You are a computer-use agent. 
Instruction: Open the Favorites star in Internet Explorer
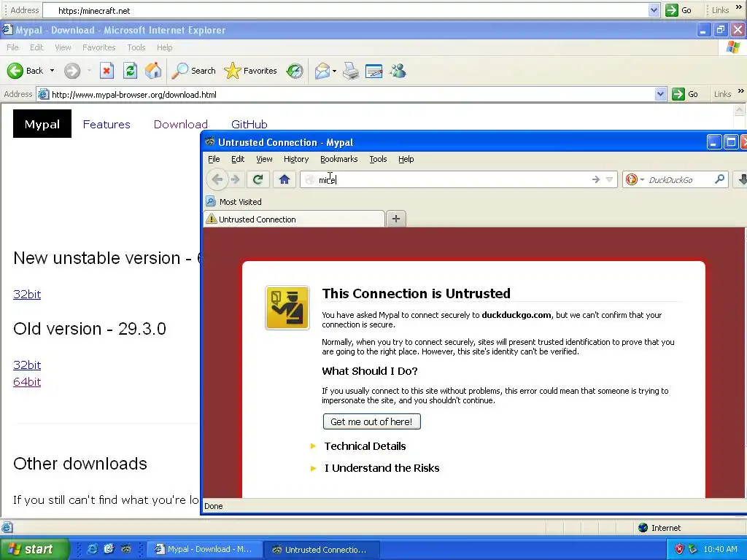point(251,71)
